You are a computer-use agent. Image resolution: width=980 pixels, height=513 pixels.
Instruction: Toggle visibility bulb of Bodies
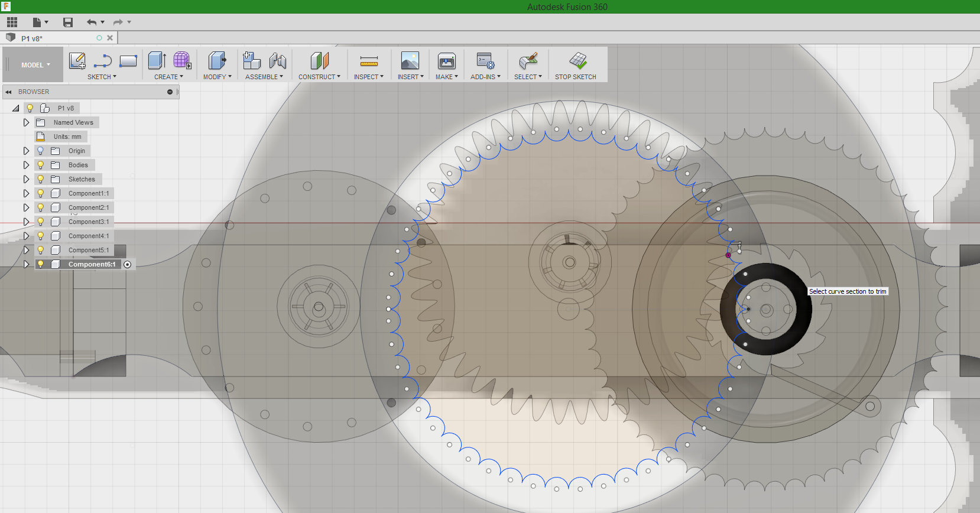tap(41, 165)
